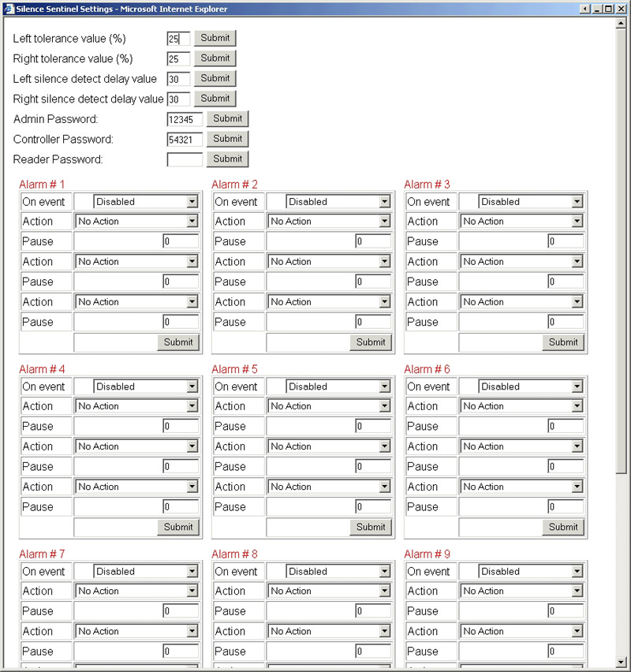The height and width of the screenshot is (672, 631).
Task: Expand Alarm # 9 On event dropdown
Action: (531, 571)
